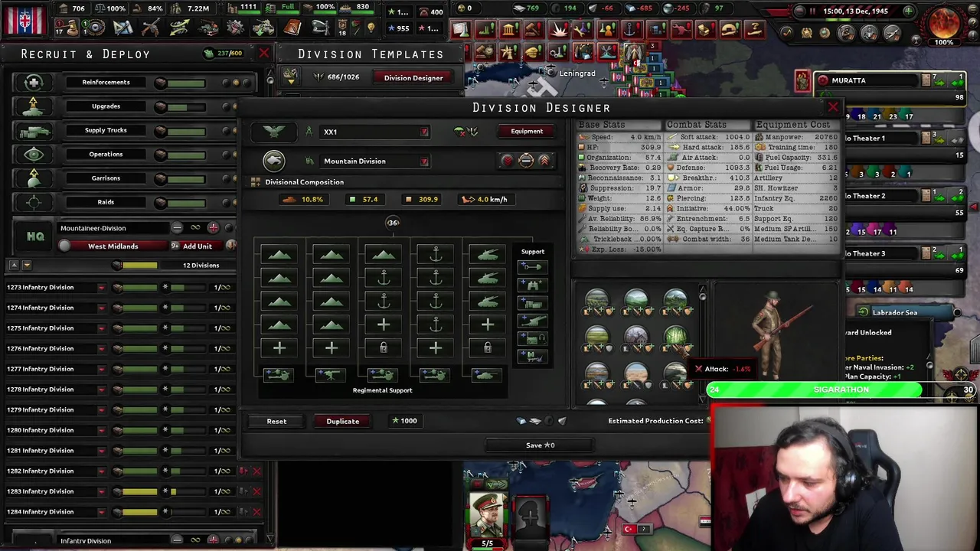Click the Save button in the designer
Image resolution: width=980 pixels, height=551 pixels.
(540, 445)
